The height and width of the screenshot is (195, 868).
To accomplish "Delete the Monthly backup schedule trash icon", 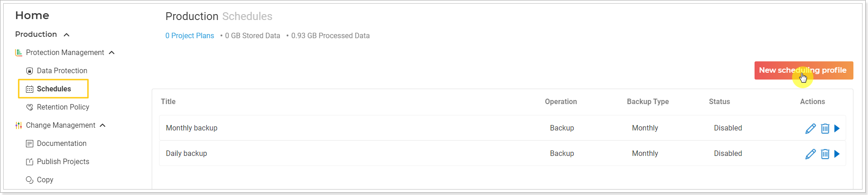I will pyautogui.click(x=825, y=129).
